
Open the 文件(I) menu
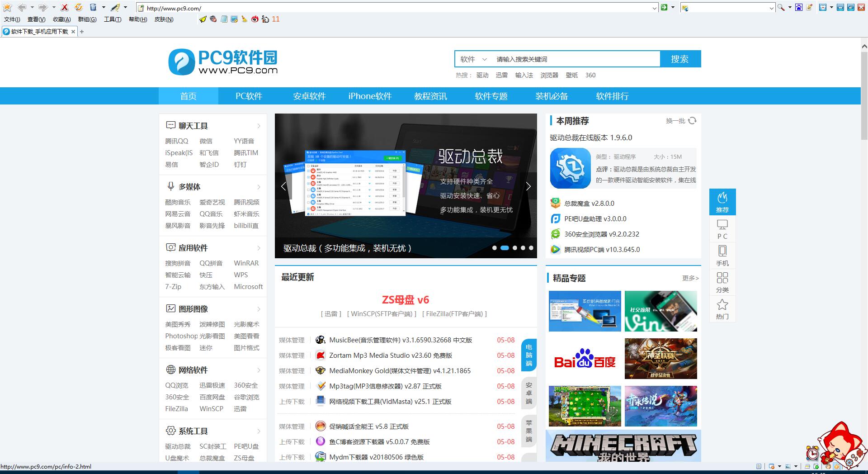[12, 19]
